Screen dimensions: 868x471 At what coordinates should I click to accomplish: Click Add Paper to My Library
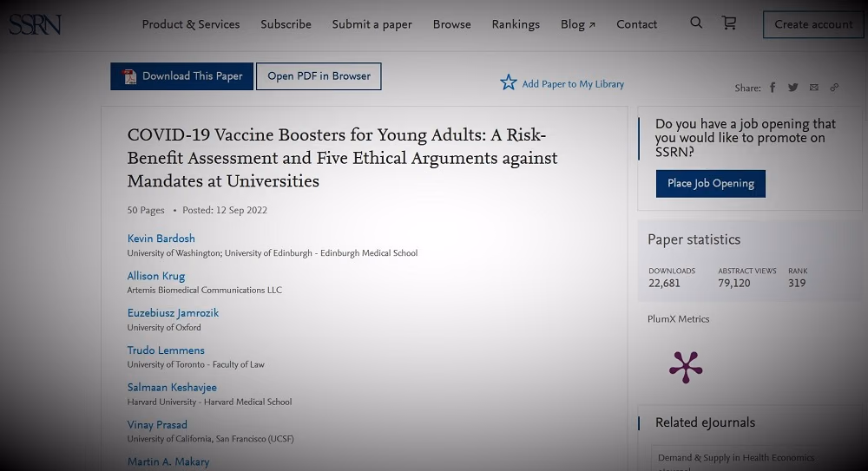click(x=573, y=84)
